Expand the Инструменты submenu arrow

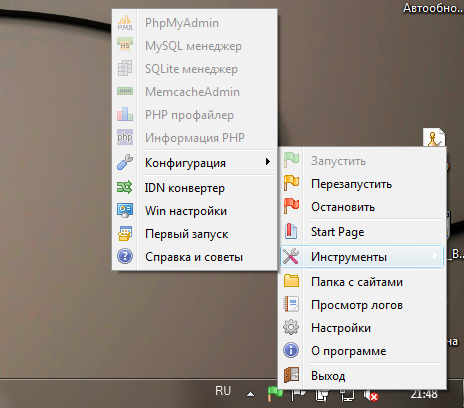pos(434,256)
